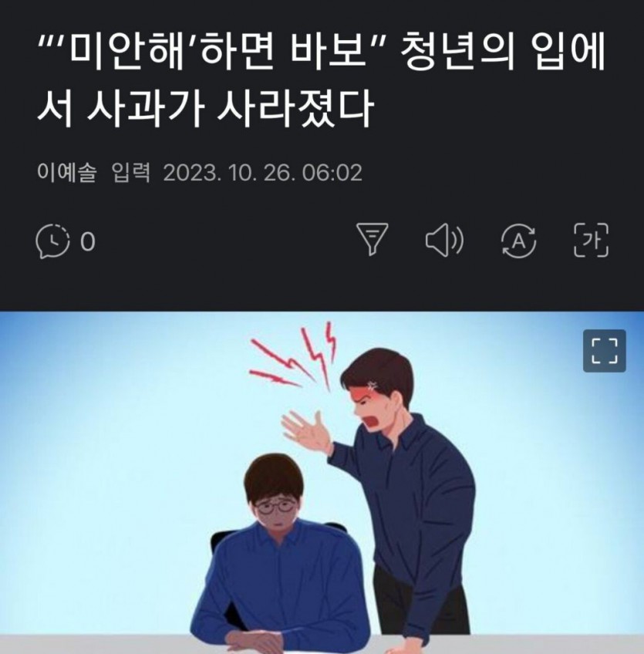Image resolution: width=644 pixels, height=654 pixels.
Task: Open the funnel-shaped article summary icon
Action: point(372,239)
